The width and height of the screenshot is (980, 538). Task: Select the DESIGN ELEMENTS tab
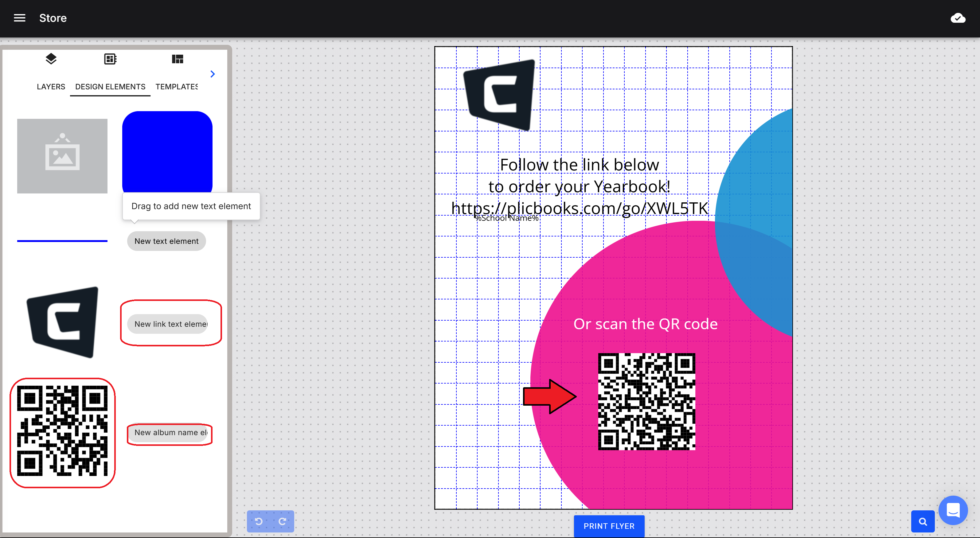(x=110, y=87)
